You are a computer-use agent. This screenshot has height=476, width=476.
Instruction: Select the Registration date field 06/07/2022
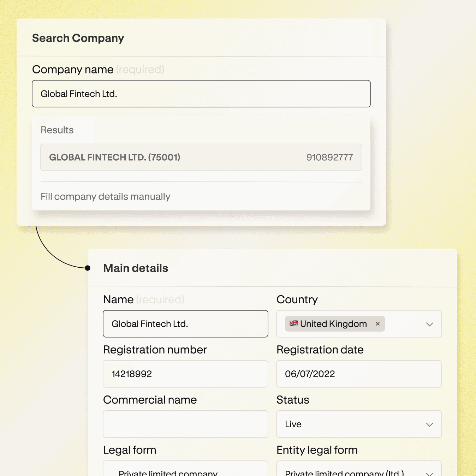tap(359, 374)
